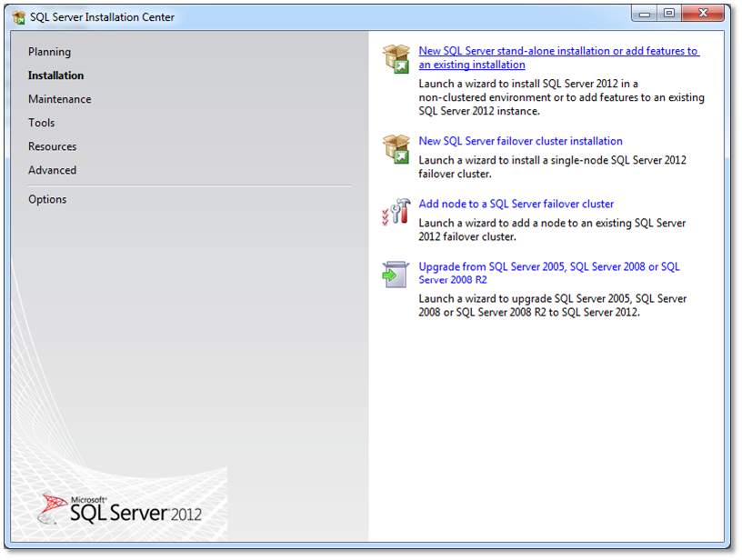Open the Tools section
Viewport: 742px width, 560px height.
[42, 123]
